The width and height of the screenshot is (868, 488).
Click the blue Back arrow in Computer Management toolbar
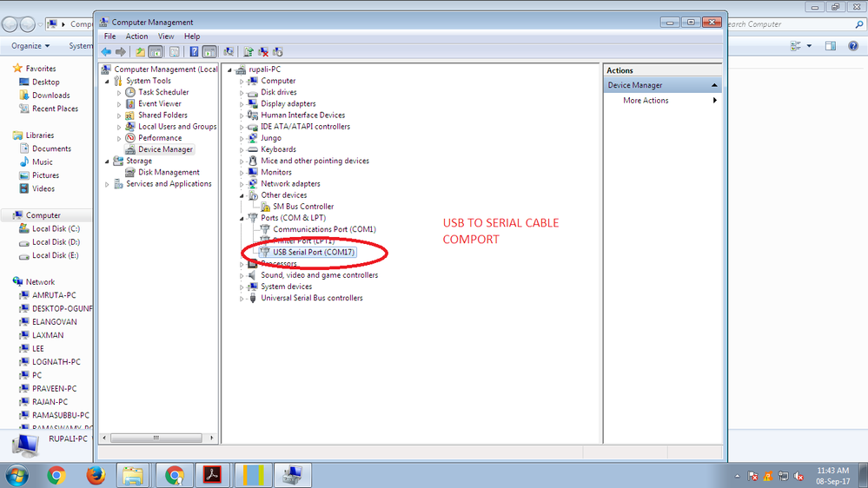click(106, 52)
